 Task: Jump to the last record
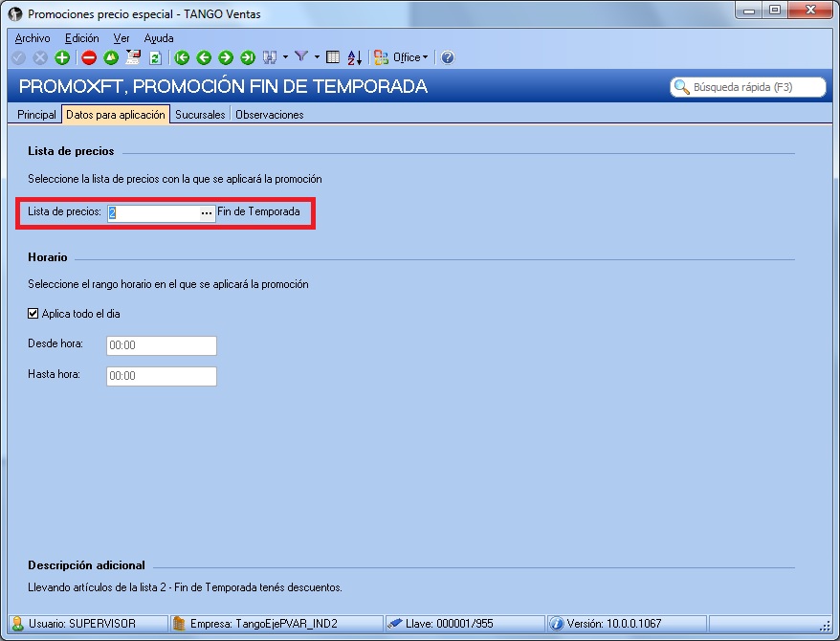click(x=248, y=57)
